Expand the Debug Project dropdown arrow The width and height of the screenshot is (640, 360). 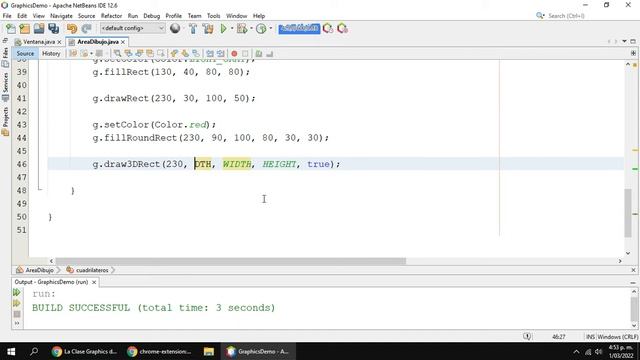tap(251, 29)
